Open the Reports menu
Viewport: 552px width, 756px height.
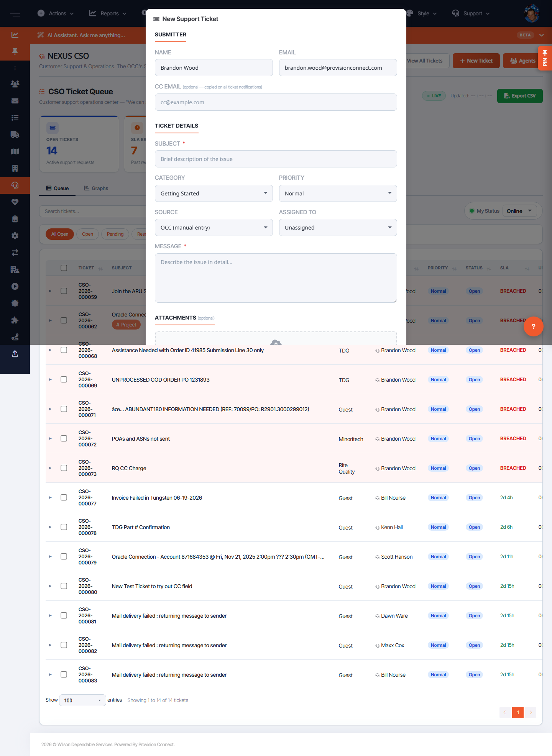click(108, 13)
